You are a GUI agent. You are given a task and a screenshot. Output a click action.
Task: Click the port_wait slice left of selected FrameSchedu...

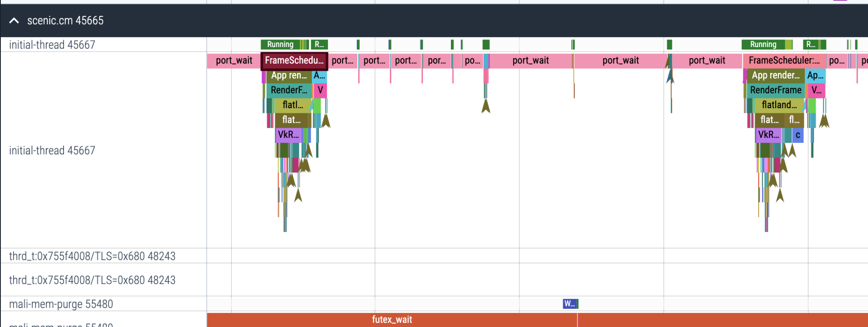234,61
